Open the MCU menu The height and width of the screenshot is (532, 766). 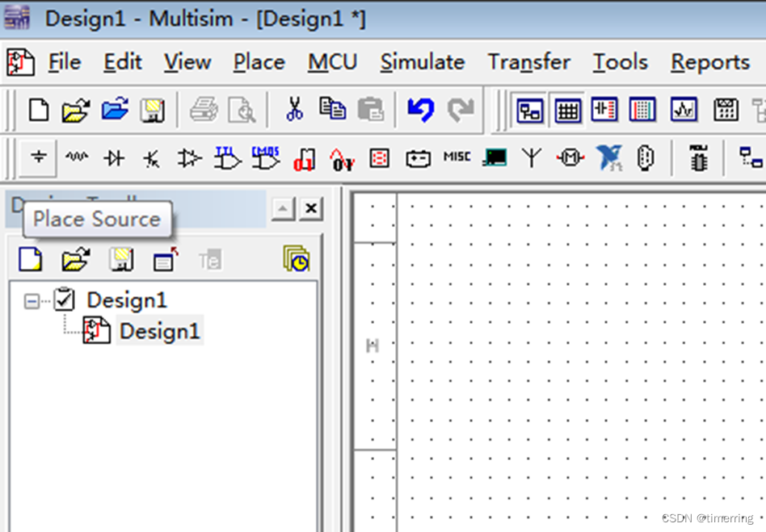(x=332, y=62)
